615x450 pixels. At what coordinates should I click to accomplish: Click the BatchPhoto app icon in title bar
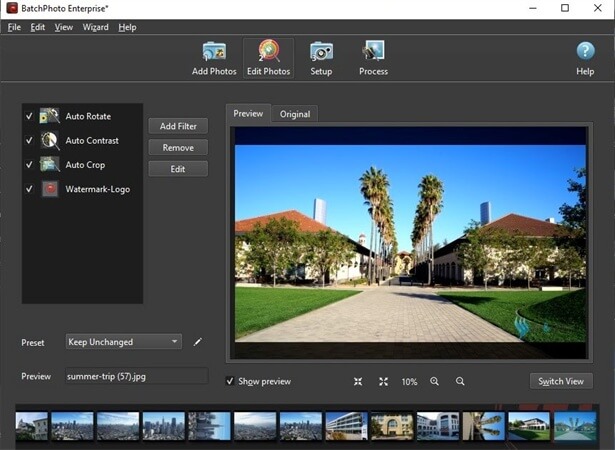12,8
